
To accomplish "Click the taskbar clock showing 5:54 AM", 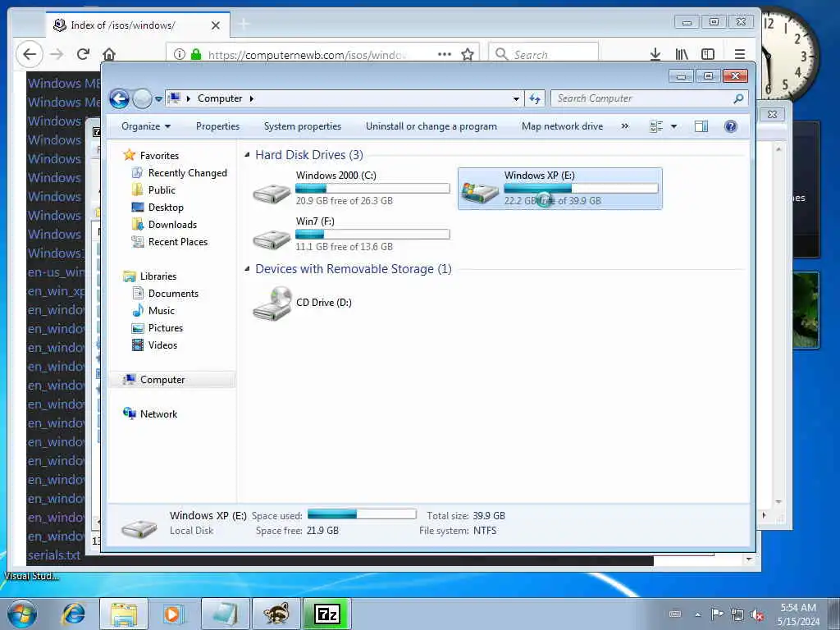I will tap(798, 614).
